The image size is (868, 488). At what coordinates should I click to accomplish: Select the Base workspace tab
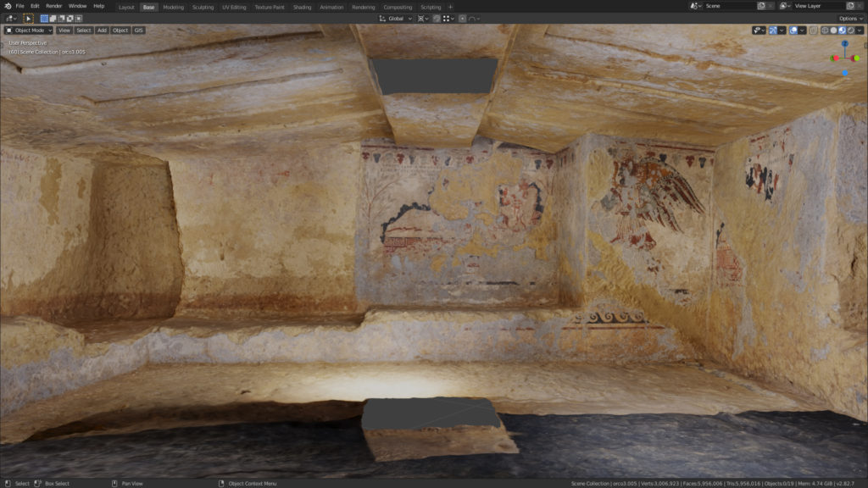149,7
